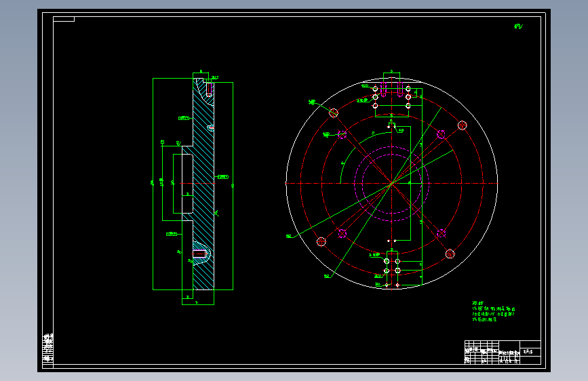Select the white bolt hole at flange lower-left

pos(321,241)
